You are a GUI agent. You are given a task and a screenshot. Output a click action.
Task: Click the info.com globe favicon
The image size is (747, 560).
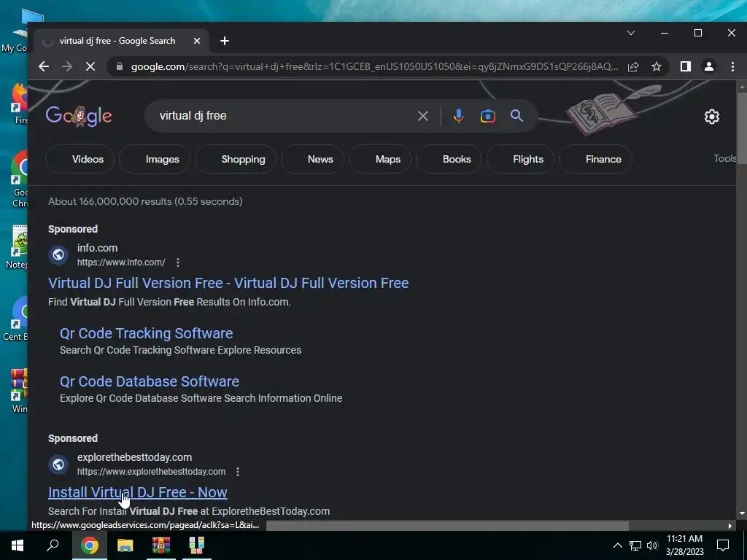(x=58, y=254)
